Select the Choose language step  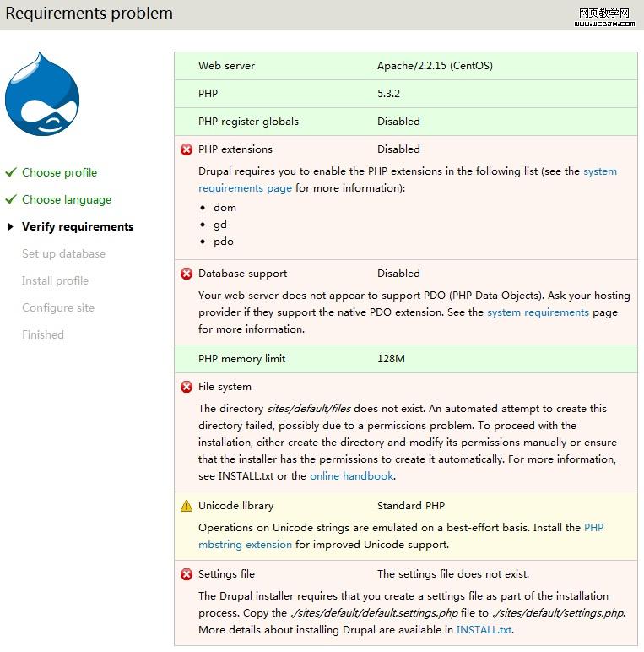[x=67, y=199]
